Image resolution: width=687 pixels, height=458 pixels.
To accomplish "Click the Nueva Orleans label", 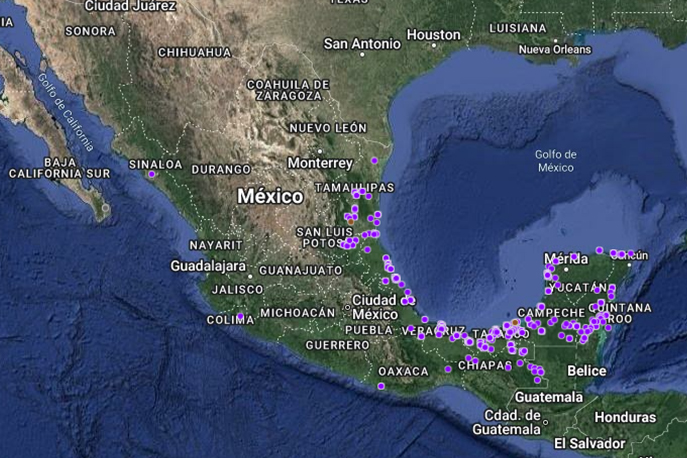I will pos(555,50).
